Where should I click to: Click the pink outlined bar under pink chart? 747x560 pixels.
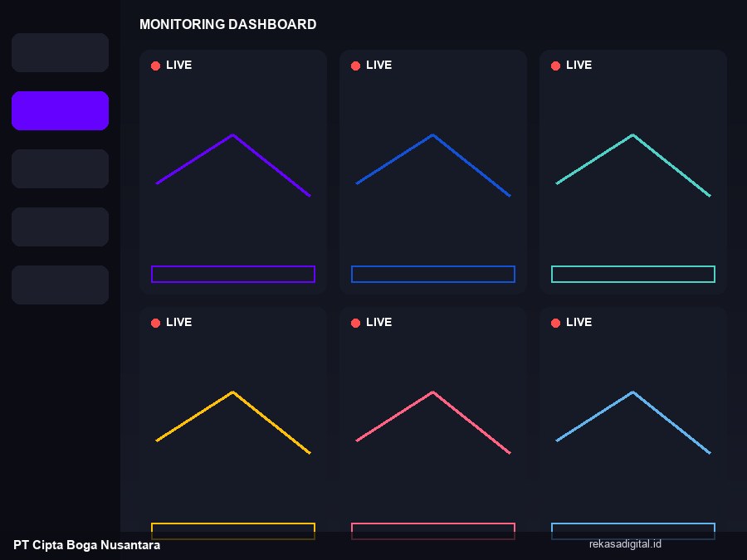click(x=433, y=531)
